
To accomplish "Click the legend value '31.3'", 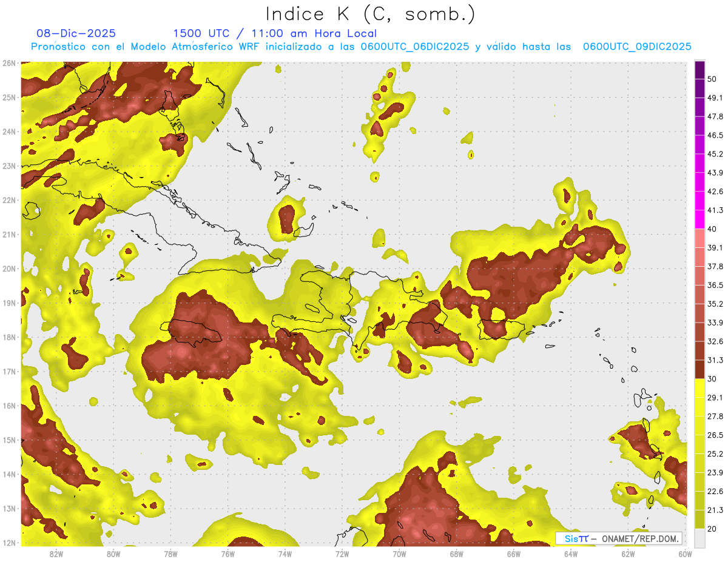I will click(715, 360).
